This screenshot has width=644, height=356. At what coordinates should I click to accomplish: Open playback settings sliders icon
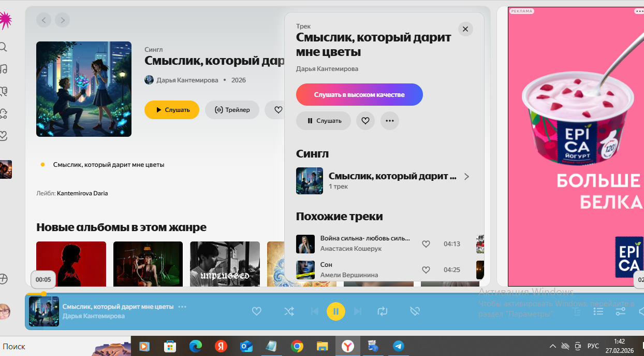[x=620, y=311]
